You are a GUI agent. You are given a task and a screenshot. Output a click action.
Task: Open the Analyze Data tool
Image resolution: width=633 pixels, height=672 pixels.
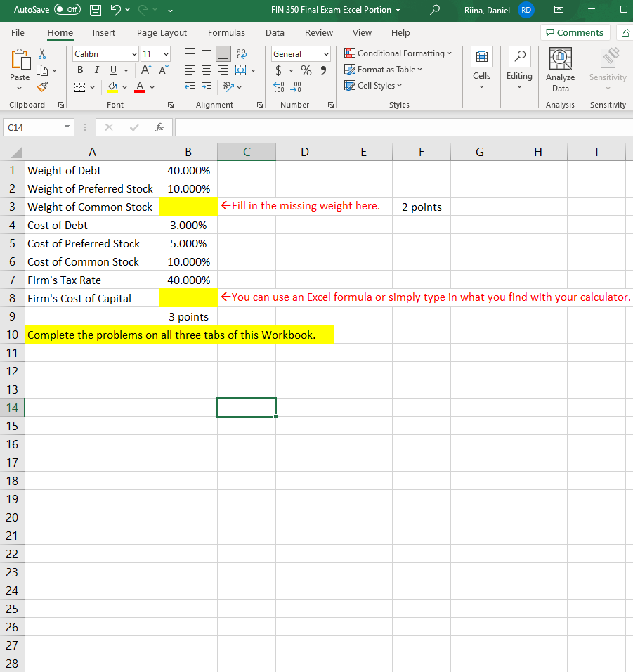point(560,70)
